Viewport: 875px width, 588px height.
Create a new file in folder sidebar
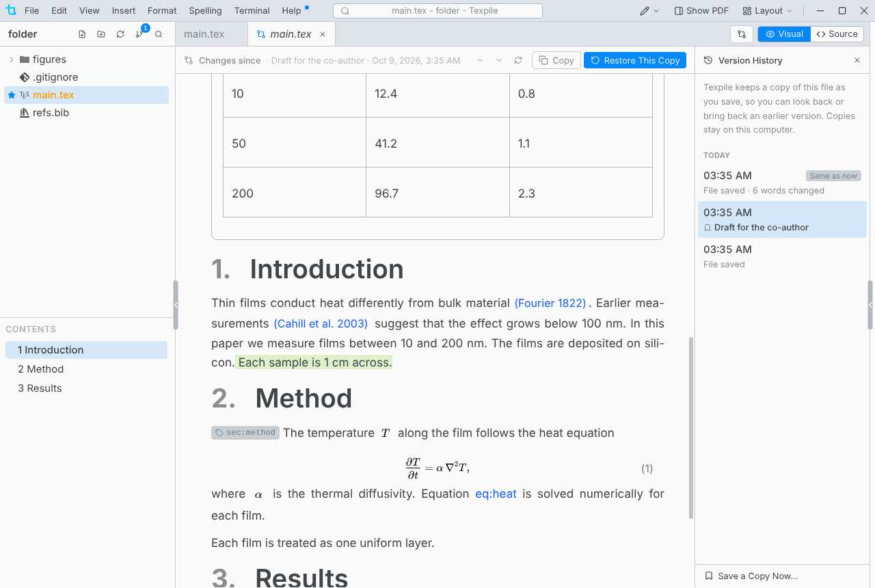pos(82,34)
